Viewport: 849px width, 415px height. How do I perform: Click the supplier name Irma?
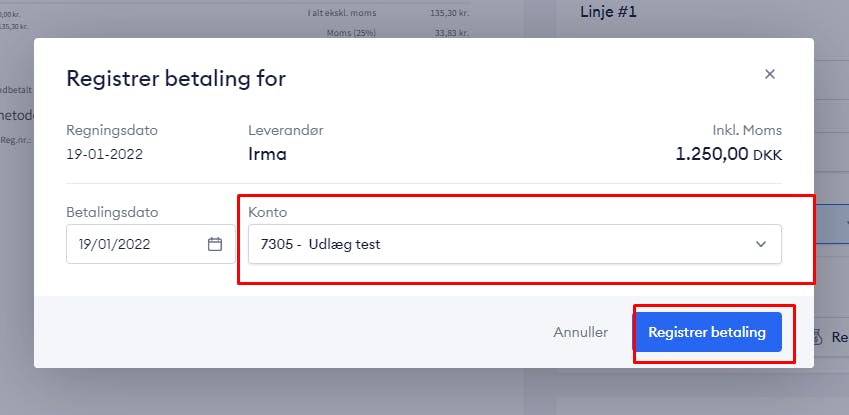pos(267,154)
